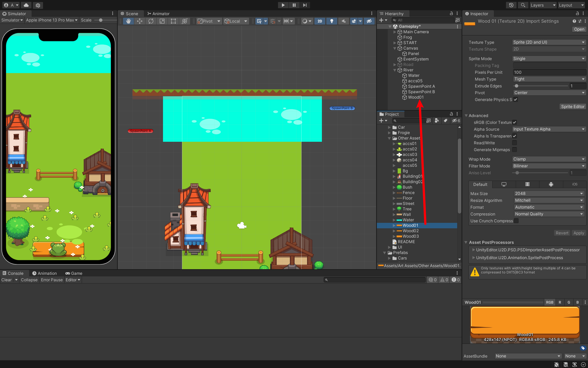Toggle Collapse in the Console
The height and width of the screenshot is (368, 588).
(29, 280)
